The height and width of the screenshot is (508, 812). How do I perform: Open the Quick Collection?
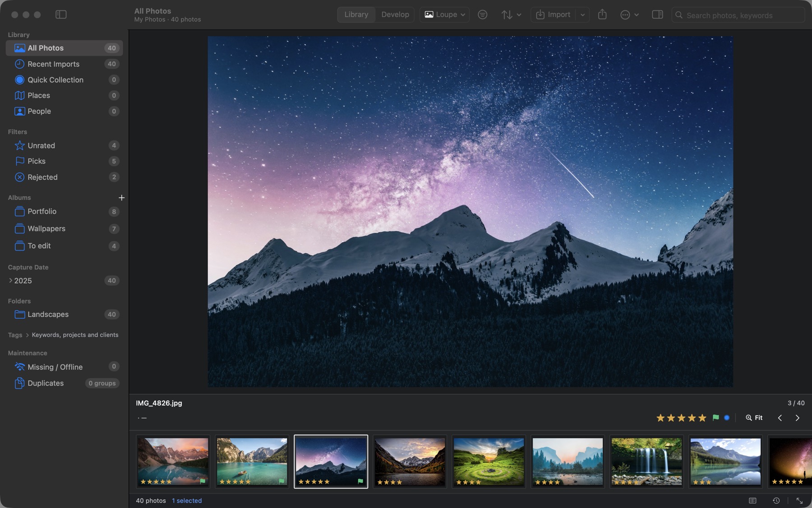[x=64, y=79]
